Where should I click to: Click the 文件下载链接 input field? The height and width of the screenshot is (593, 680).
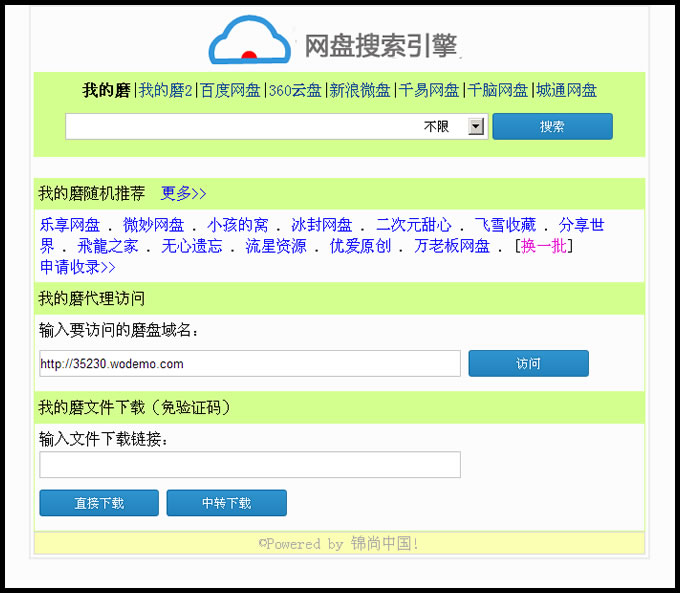coord(249,465)
